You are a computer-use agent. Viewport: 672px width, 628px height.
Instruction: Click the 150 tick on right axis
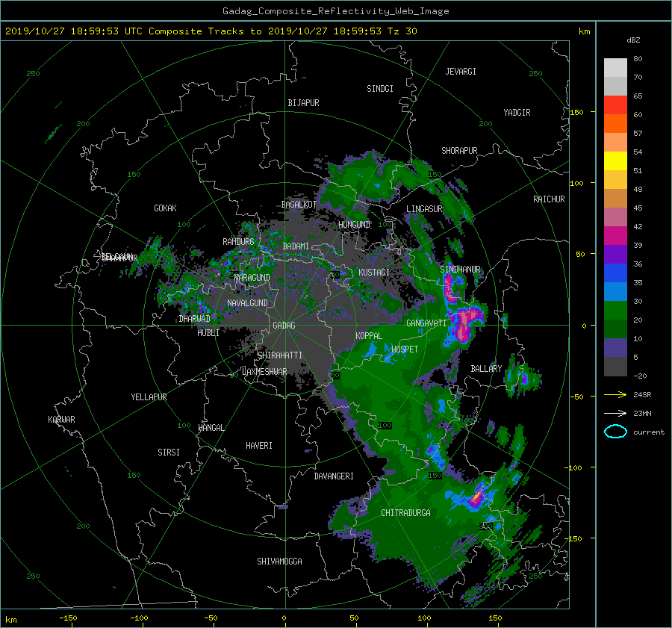click(x=577, y=112)
